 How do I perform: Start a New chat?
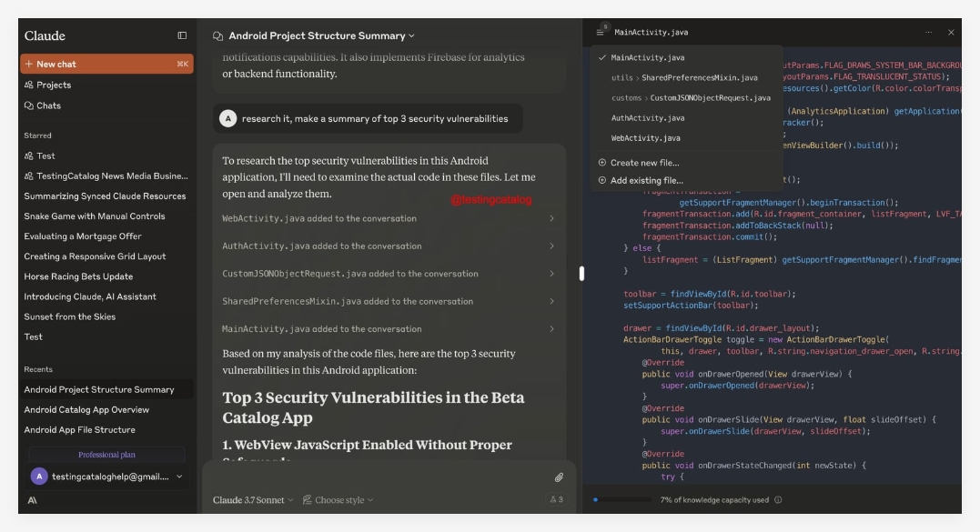[106, 64]
